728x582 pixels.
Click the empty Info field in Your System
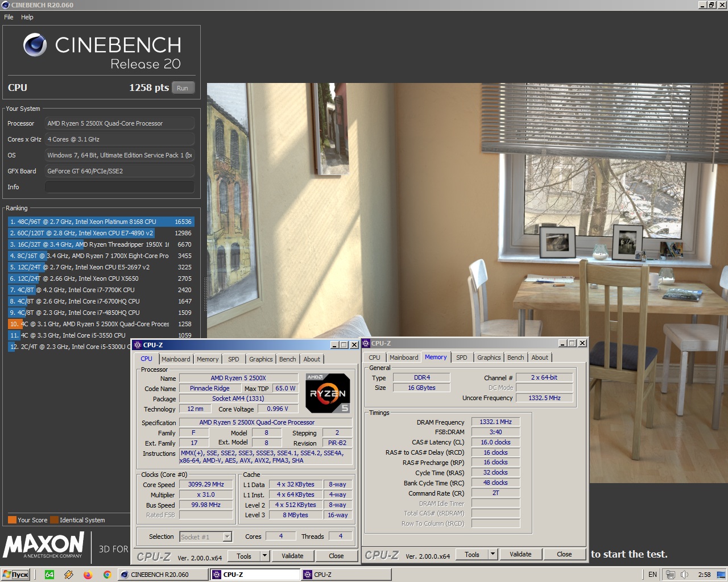(x=119, y=187)
